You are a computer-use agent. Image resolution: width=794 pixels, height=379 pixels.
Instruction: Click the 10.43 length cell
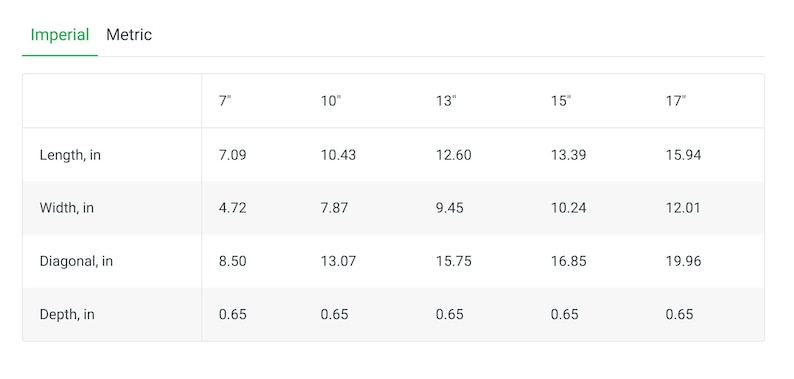338,155
